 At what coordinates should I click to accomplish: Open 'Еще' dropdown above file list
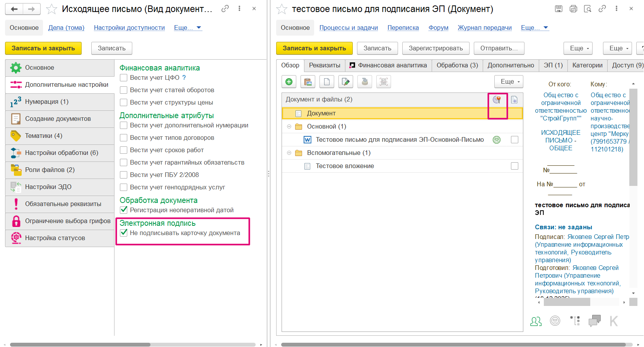pos(508,82)
